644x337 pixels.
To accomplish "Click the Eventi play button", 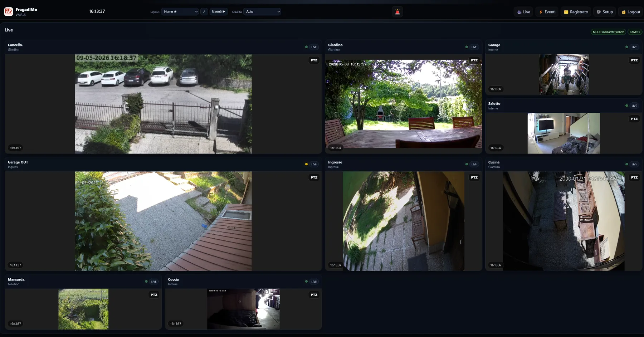I will 219,11.
